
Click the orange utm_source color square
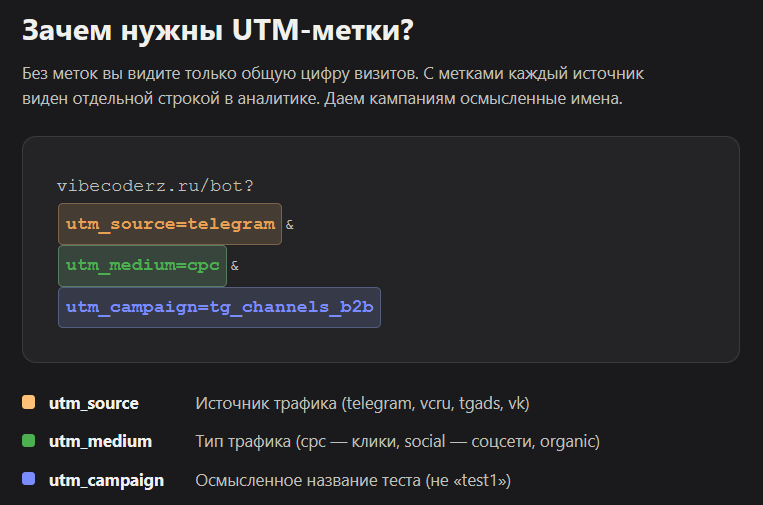point(29,402)
